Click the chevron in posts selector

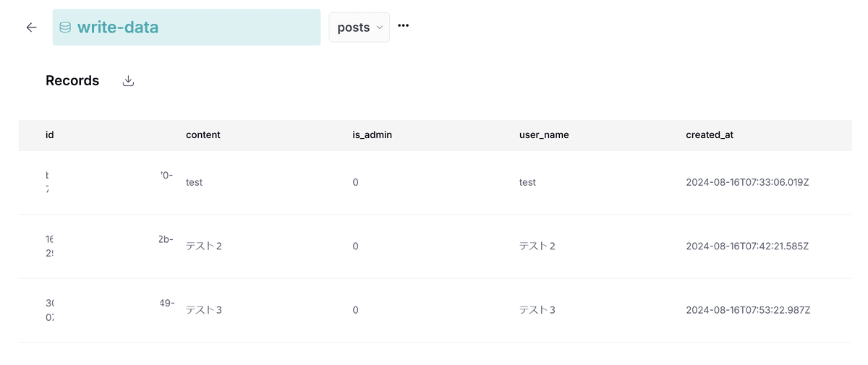coord(378,28)
